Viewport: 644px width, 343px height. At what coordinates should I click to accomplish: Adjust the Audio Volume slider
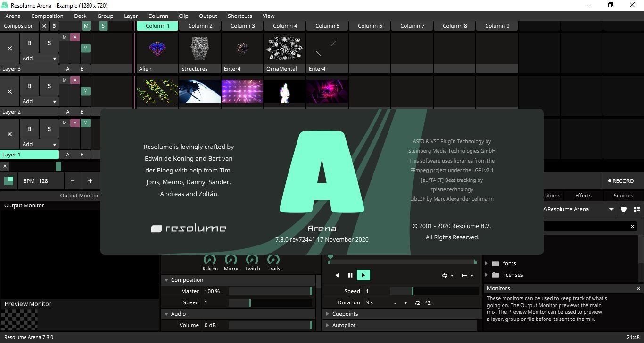click(271, 325)
